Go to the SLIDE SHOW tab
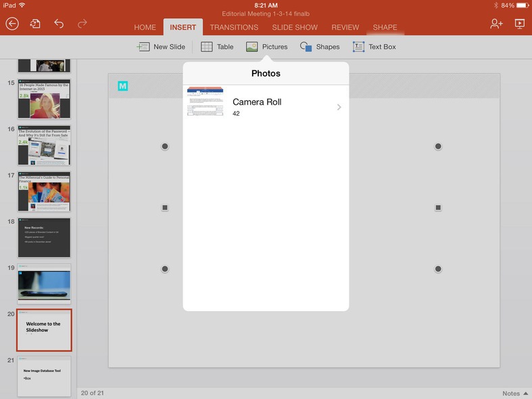 pos(295,28)
